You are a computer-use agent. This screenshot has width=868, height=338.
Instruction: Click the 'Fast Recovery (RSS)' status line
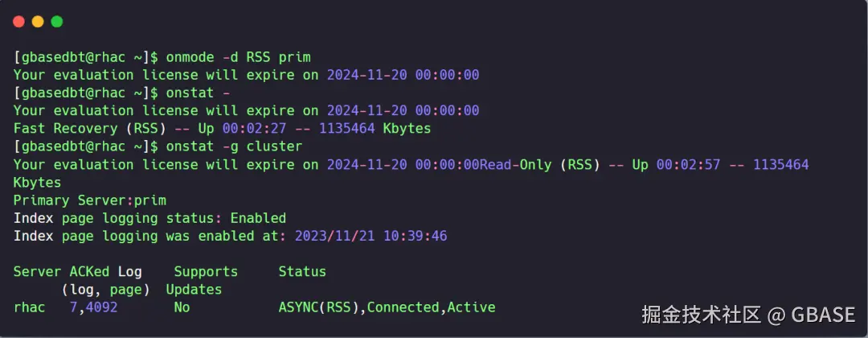[x=90, y=129]
